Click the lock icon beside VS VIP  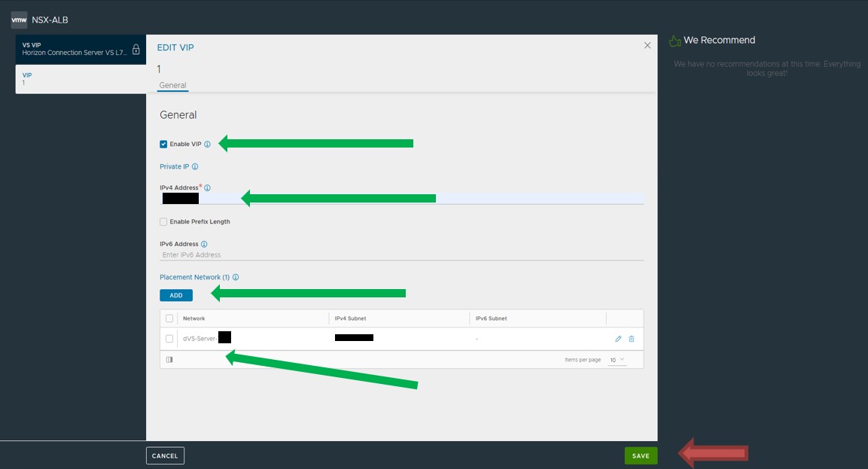tap(136, 49)
